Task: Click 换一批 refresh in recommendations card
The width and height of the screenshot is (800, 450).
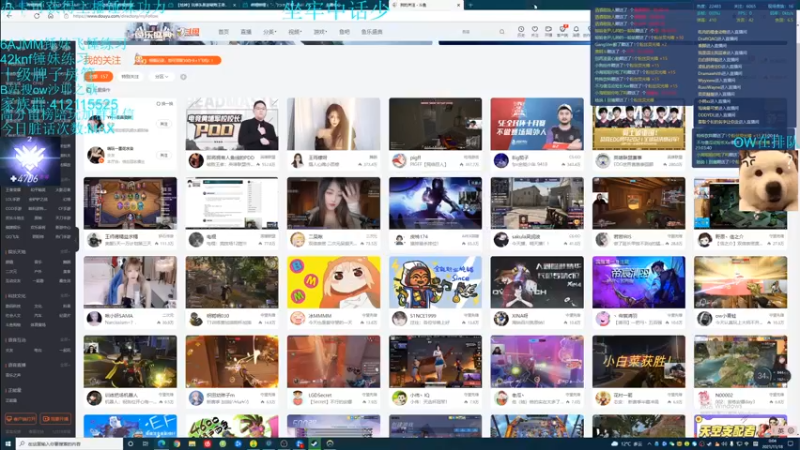Action: (165, 104)
